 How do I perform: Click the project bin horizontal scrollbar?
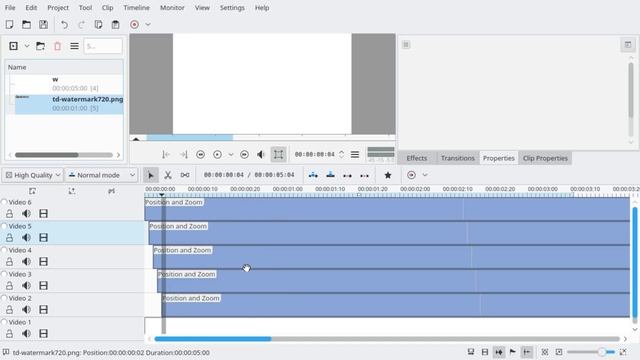[x=64, y=155]
